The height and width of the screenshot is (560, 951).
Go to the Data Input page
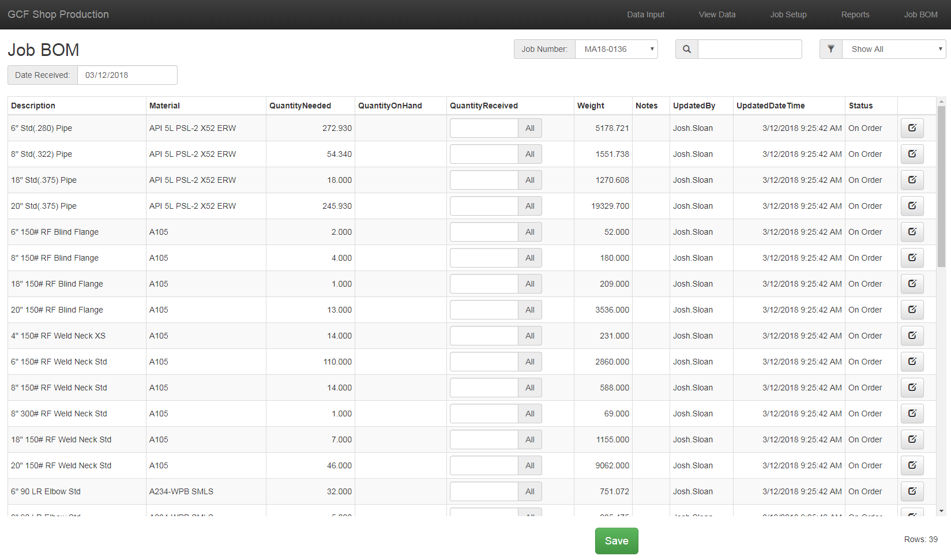[645, 14]
